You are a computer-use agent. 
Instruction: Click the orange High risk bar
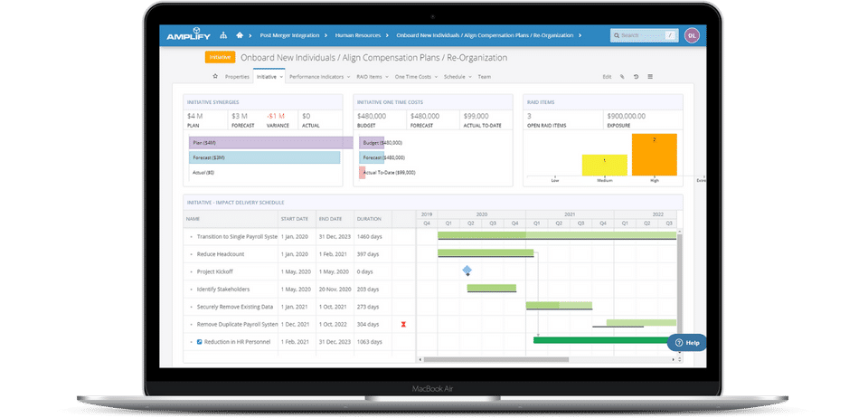tap(655, 155)
